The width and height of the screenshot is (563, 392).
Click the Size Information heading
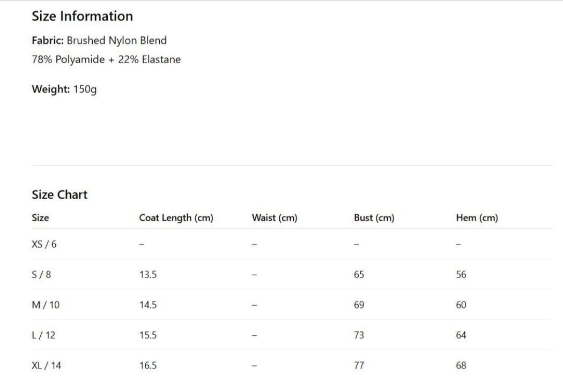(x=82, y=16)
